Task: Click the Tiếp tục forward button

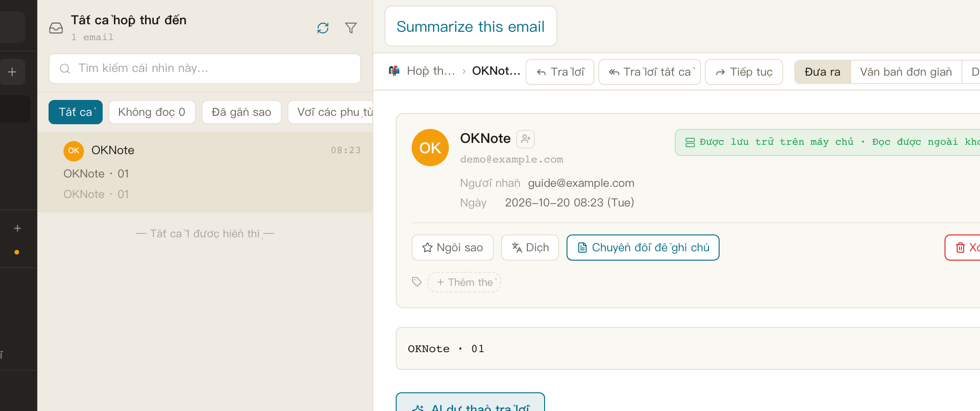Action: click(744, 72)
